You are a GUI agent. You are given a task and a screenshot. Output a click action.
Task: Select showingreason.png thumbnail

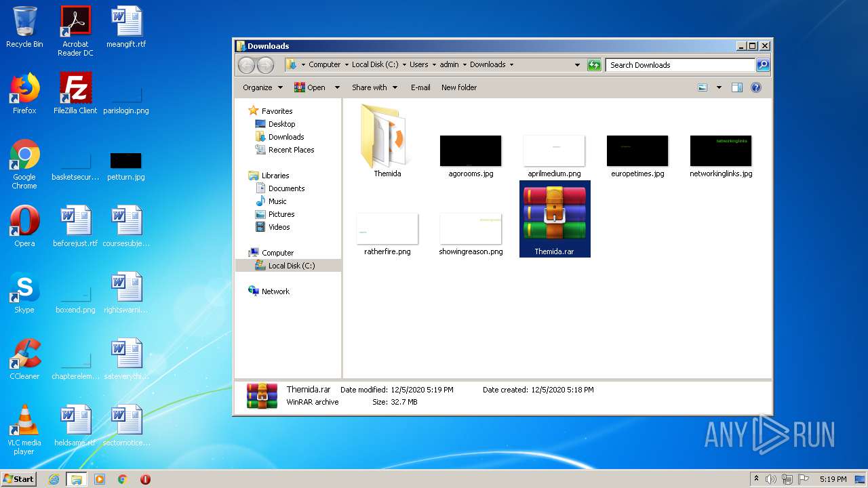pyautogui.click(x=471, y=234)
